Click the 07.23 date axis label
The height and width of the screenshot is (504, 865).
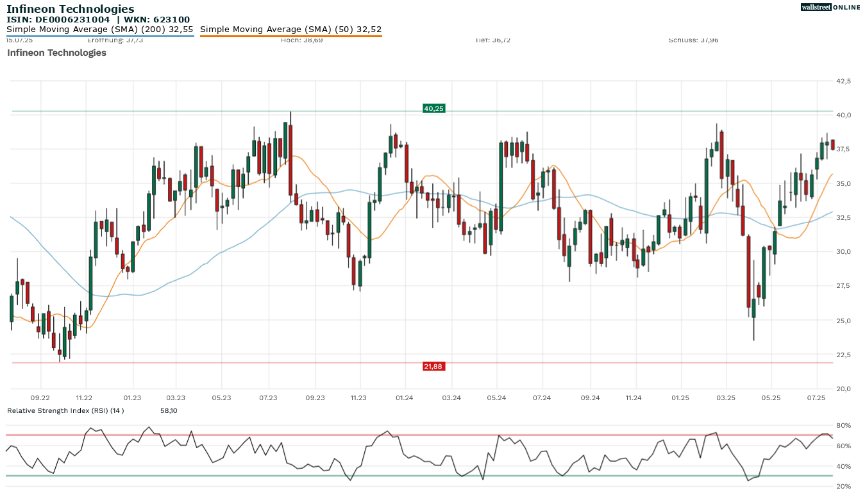[268, 398]
